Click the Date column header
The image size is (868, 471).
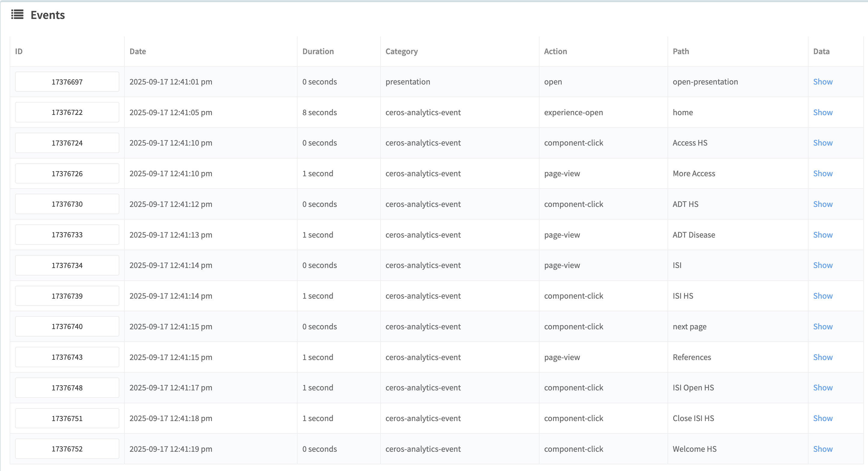click(x=137, y=51)
